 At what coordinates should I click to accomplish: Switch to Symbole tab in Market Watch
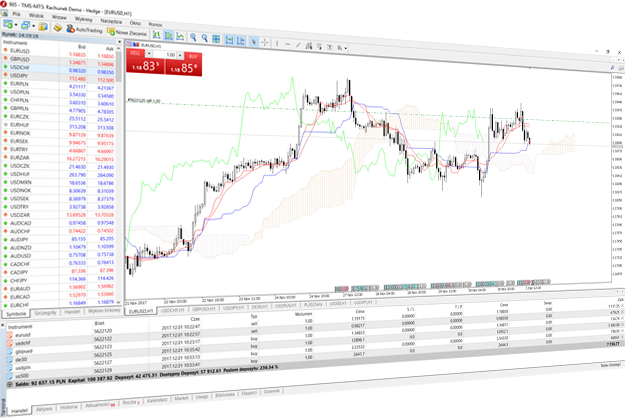(16, 314)
